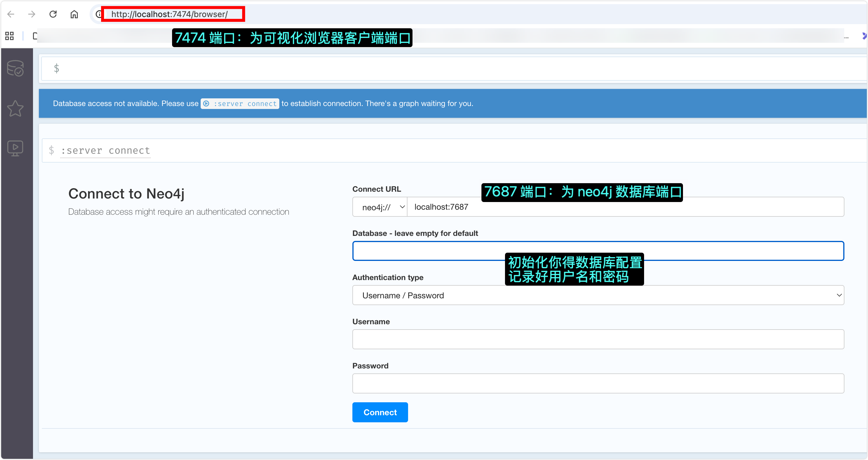
Task: Expand the Authentication type dropdown
Action: [598, 295]
